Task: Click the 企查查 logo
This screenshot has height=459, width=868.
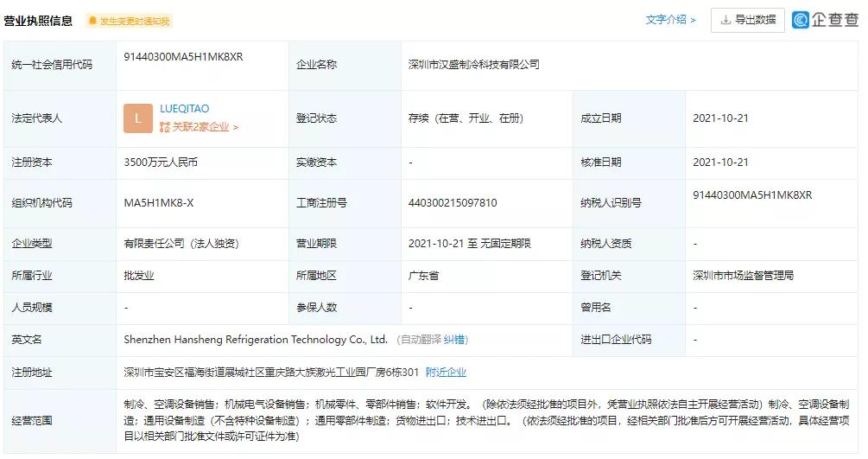Action: click(827, 20)
